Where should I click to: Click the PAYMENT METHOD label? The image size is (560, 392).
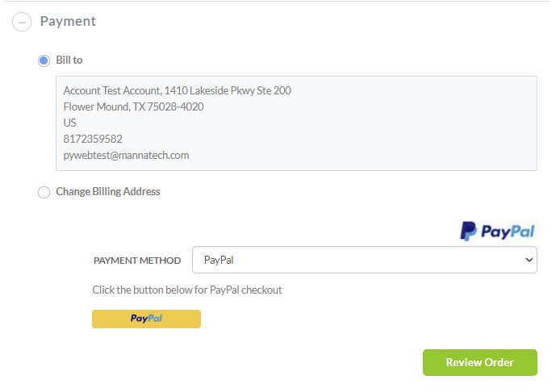click(x=137, y=261)
